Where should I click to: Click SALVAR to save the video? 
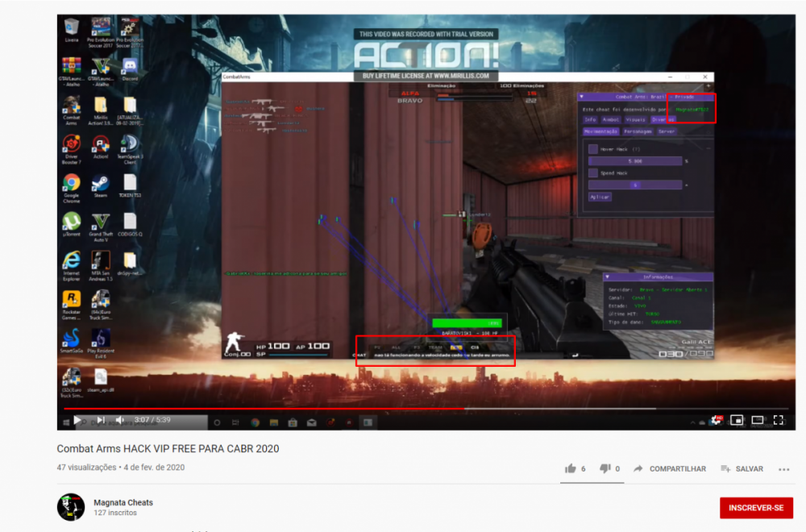(x=742, y=469)
